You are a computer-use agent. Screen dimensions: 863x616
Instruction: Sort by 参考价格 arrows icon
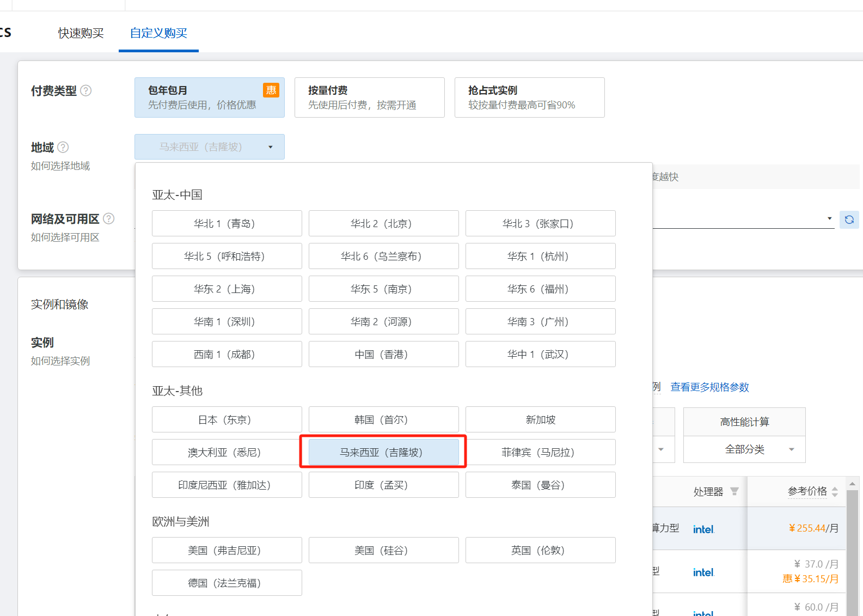coord(835,492)
